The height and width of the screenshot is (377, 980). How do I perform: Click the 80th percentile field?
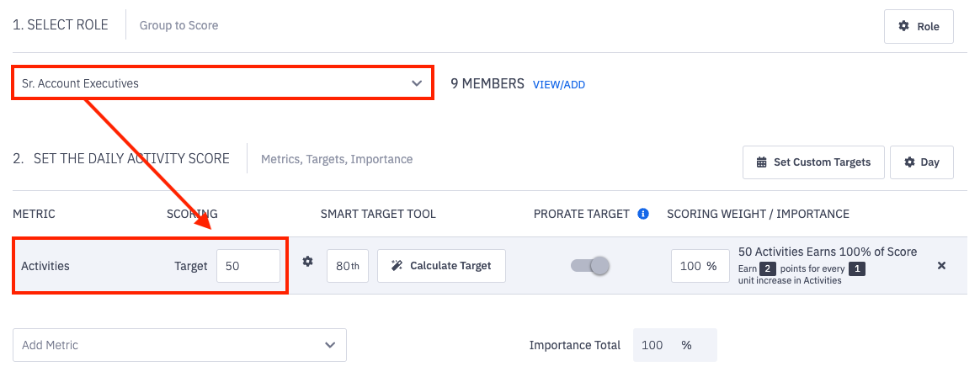[x=347, y=266]
